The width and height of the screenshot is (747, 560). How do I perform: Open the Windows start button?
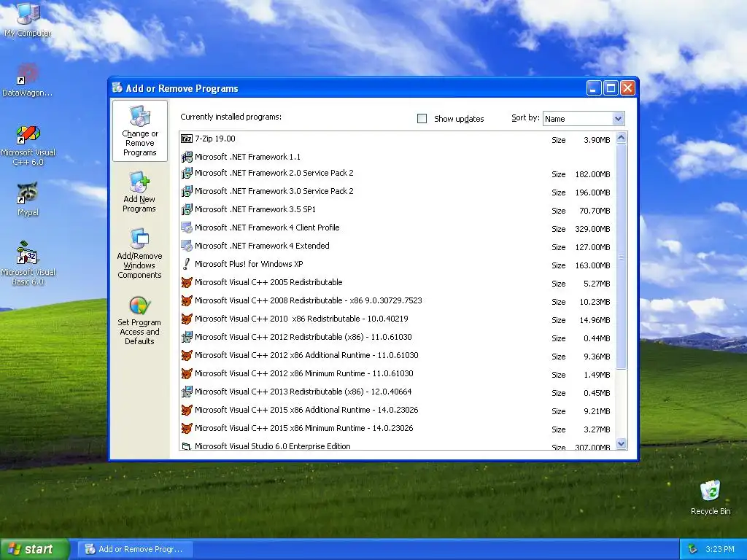[x=34, y=549]
